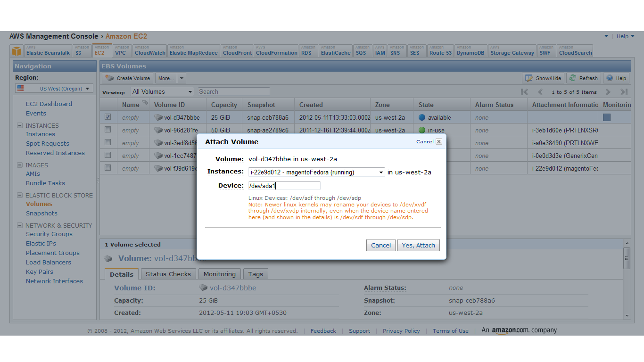Go to previous page of volumes

540,92
